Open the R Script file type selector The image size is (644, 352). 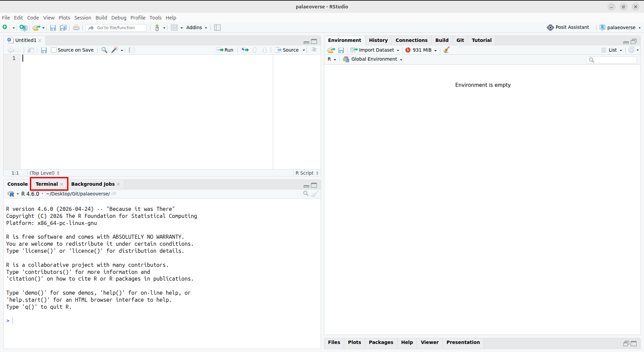coord(307,173)
